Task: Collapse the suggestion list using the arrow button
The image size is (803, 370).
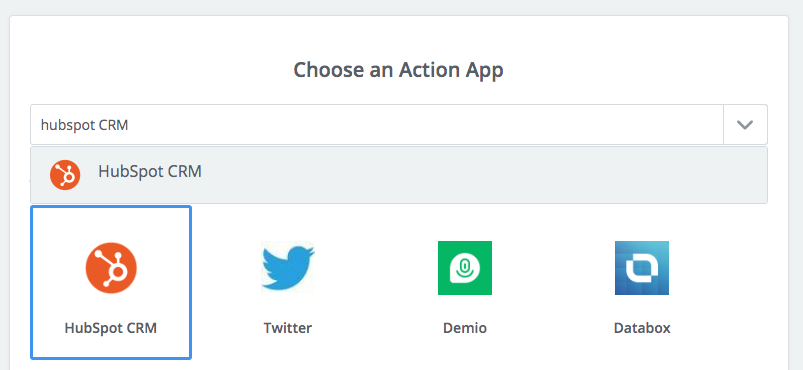Action: pos(745,125)
